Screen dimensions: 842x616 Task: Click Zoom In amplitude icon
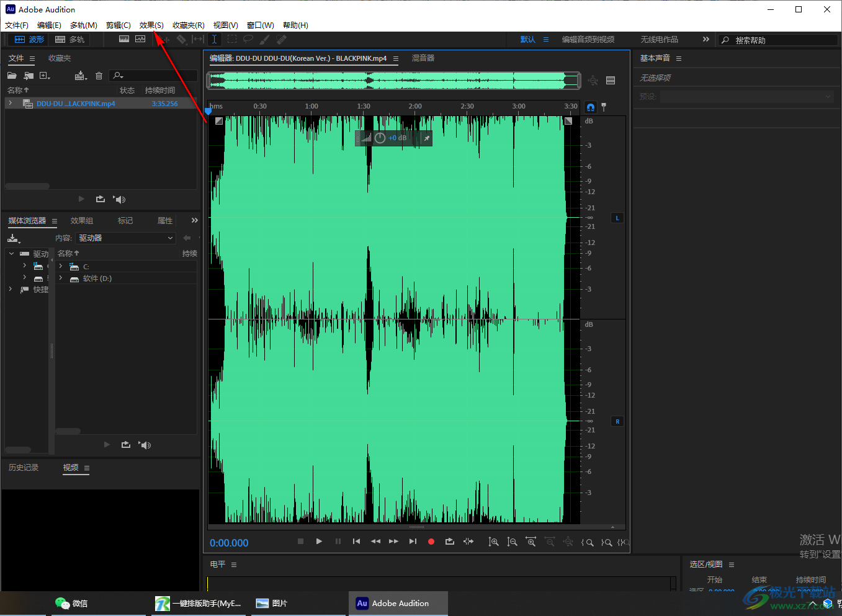(x=493, y=542)
